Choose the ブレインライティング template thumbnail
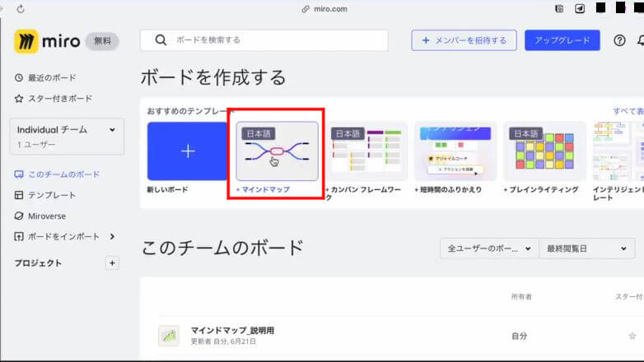This screenshot has height=362, width=644. [x=544, y=151]
